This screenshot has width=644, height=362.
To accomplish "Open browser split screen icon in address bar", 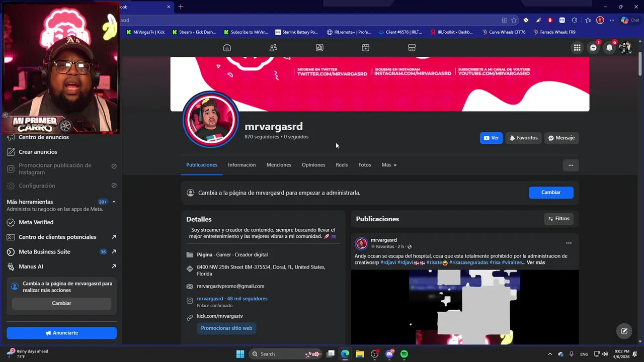I will (504, 20).
